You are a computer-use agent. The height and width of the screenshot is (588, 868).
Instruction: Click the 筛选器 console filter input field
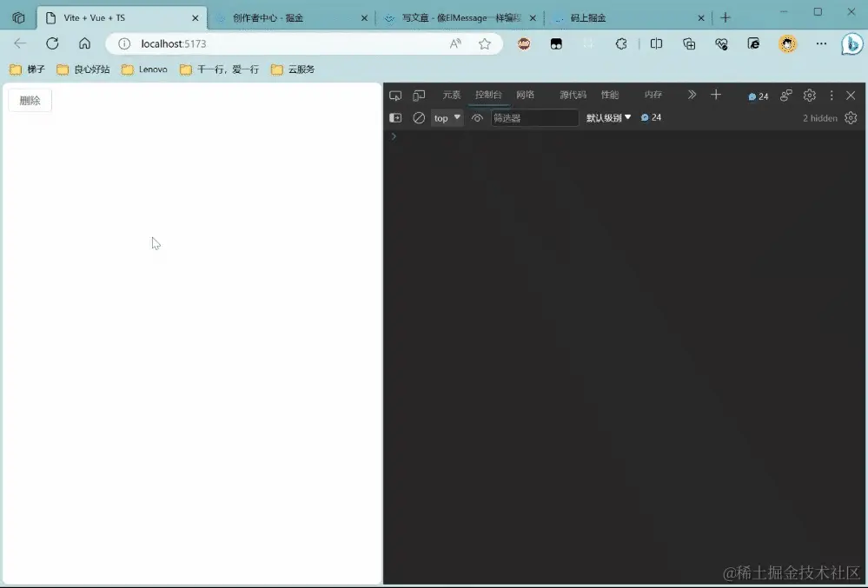click(x=534, y=117)
